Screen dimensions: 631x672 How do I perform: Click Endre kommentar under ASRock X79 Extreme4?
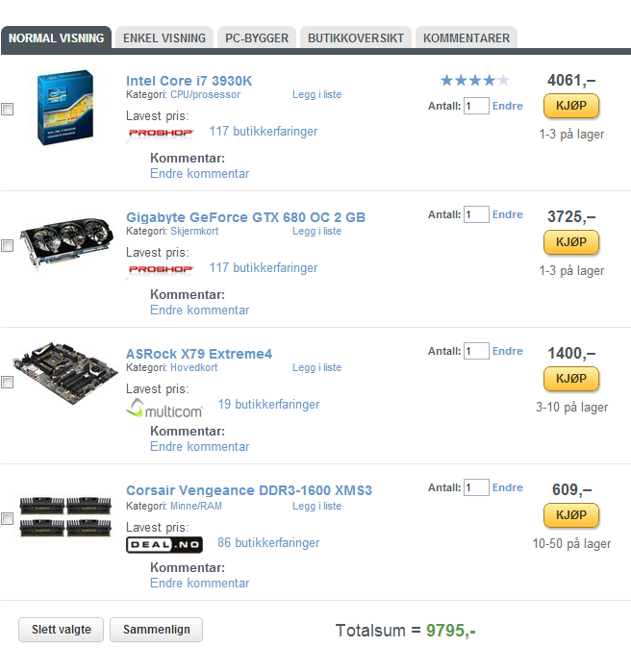[x=200, y=447]
